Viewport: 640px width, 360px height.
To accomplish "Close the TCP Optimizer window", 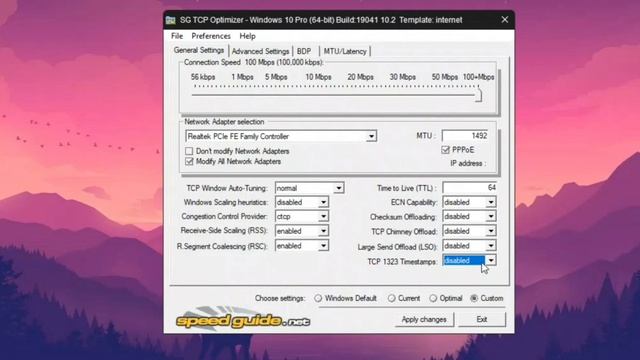I will (505, 20).
